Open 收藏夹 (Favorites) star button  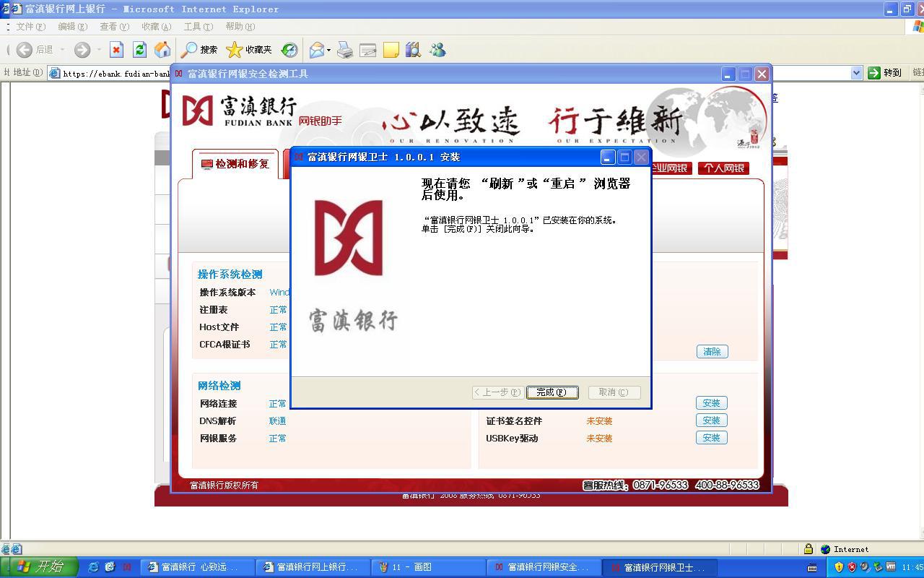tap(249, 50)
